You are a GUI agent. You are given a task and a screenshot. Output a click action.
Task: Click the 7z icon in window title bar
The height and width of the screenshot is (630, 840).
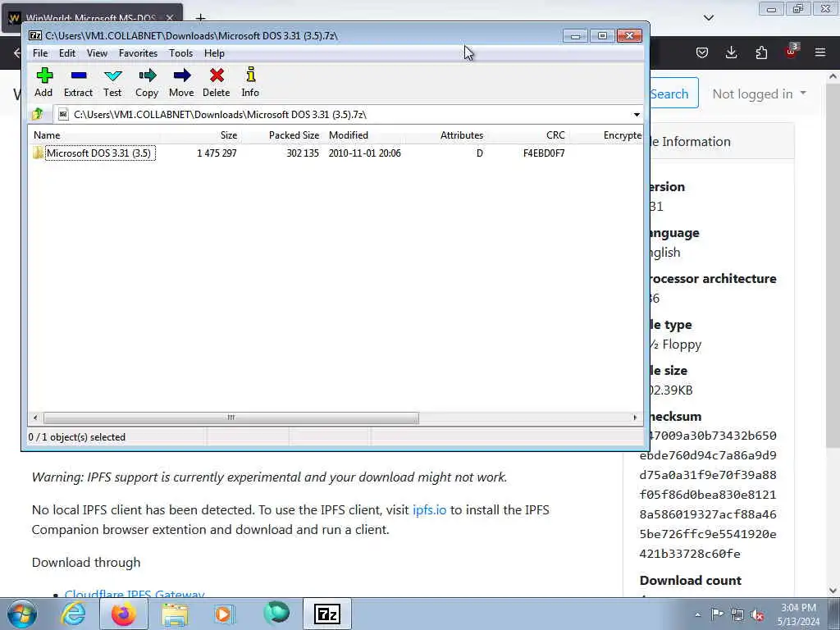(x=35, y=36)
